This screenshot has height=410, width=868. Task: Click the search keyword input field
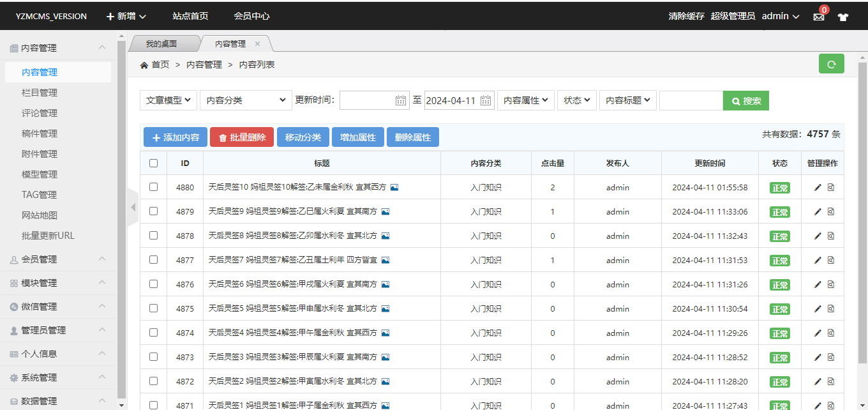(691, 100)
